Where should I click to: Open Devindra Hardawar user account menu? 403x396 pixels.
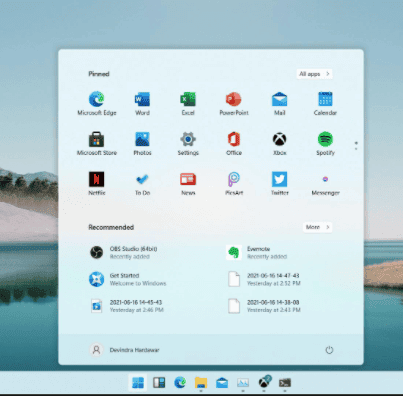(124, 350)
